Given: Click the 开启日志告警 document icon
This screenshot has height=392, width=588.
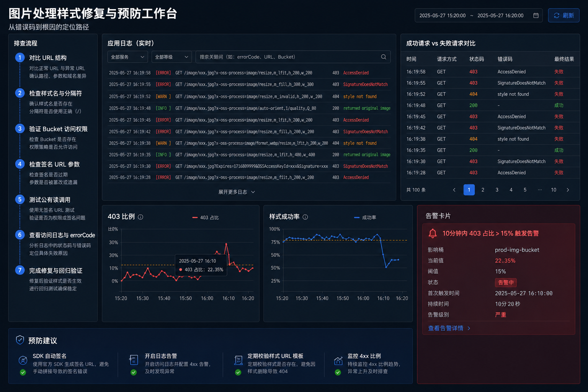Looking at the screenshot, I should (x=134, y=359).
